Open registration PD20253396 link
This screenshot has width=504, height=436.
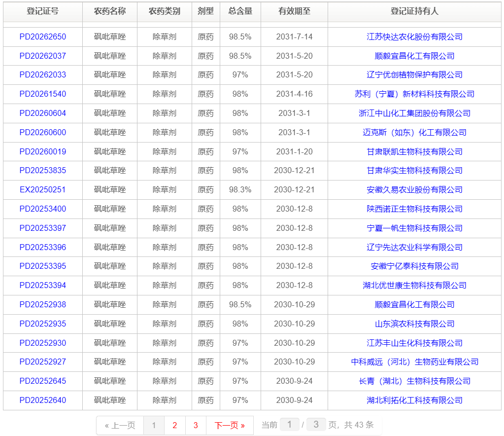(x=43, y=247)
